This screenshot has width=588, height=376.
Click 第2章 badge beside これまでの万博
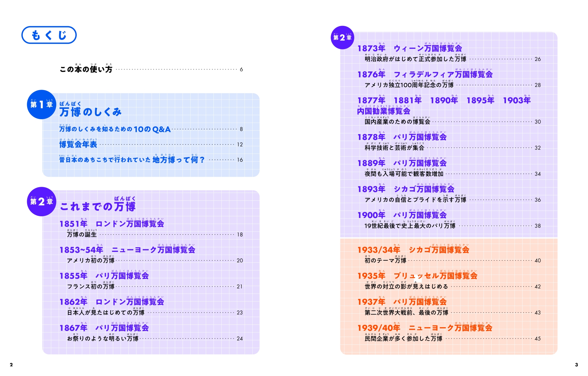41,202
